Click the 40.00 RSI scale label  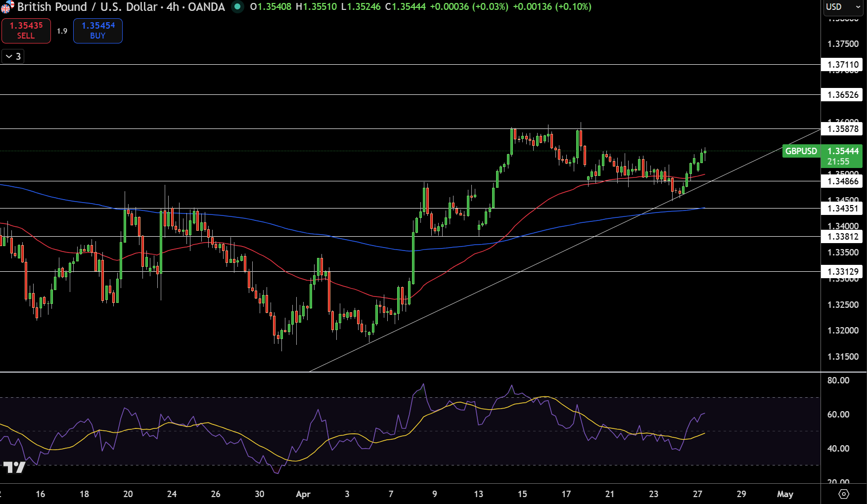[838, 449]
